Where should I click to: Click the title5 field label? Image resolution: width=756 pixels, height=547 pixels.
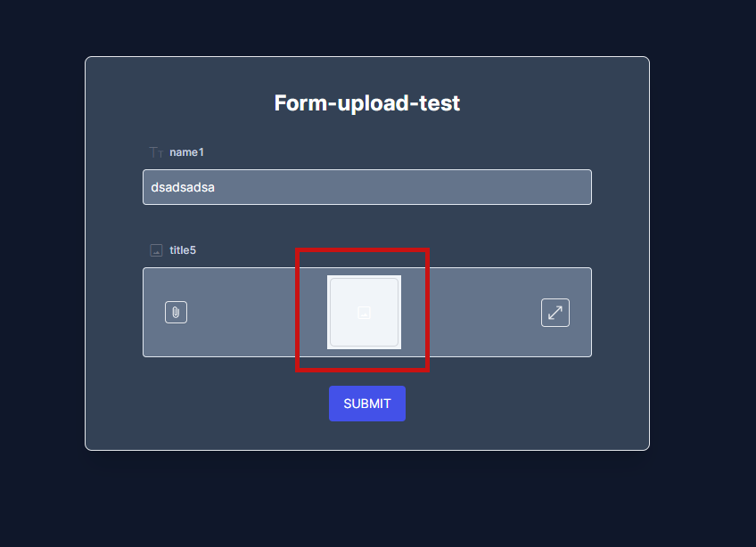click(183, 250)
